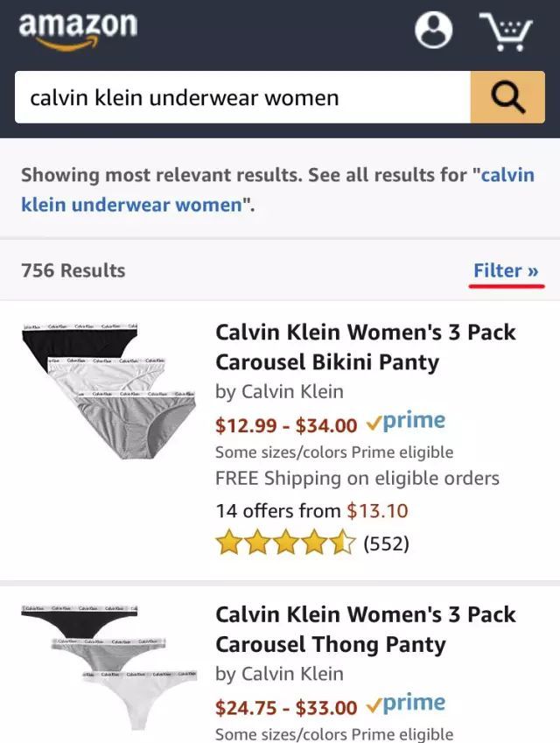This screenshot has width=560, height=743.
Task: View Thong Panty product thumbnail
Action: coord(108,668)
